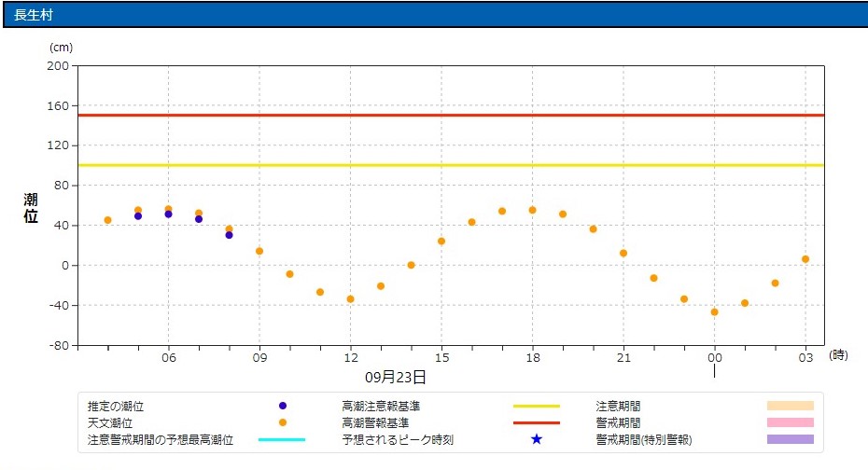Click the (cm) unit label
This screenshot has width=868, height=470.
point(61,48)
